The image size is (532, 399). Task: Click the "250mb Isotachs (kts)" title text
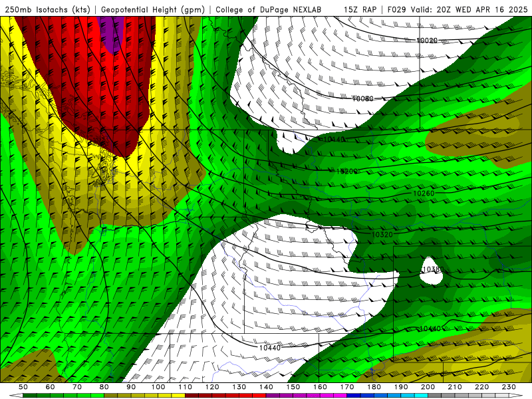(47, 9)
